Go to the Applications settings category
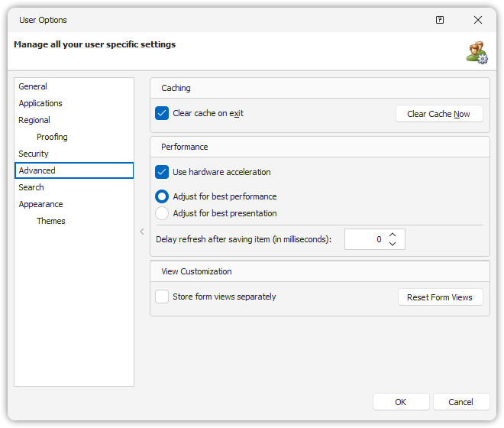504x428 pixels. coord(40,103)
